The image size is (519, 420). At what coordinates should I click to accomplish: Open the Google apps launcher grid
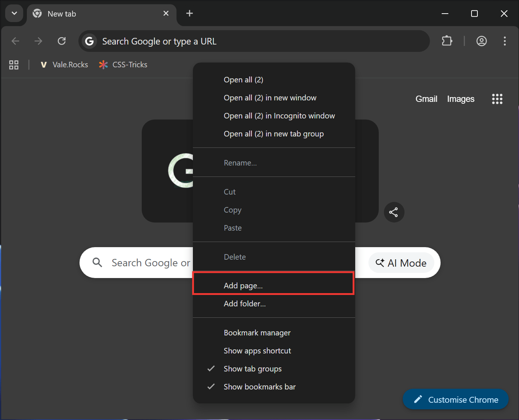[497, 99]
